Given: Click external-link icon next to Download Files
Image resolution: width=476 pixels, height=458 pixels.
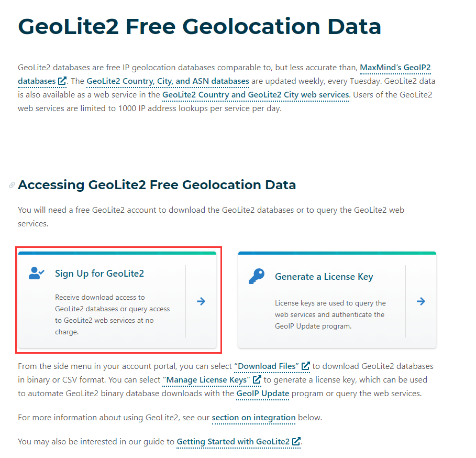Looking at the screenshot, I should [306, 366].
